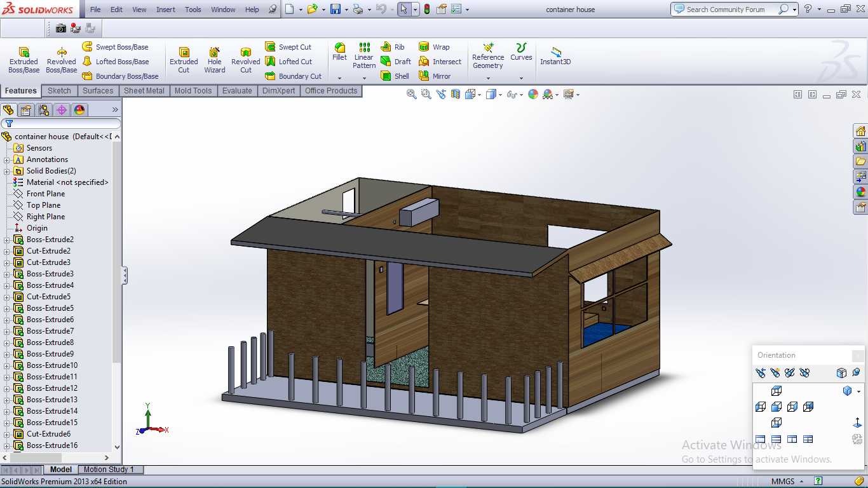Click the Extruded Cut tool
The image size is (868, 488).
tap(184, 60)
